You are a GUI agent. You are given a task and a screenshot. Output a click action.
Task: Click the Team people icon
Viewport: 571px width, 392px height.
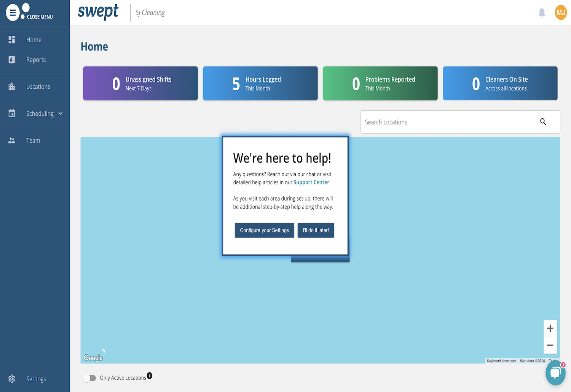coord(12,140)
